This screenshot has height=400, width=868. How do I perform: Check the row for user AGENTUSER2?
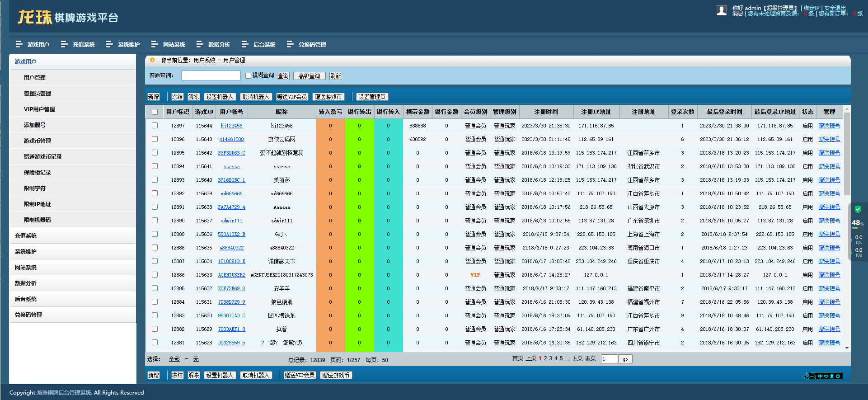155,274
